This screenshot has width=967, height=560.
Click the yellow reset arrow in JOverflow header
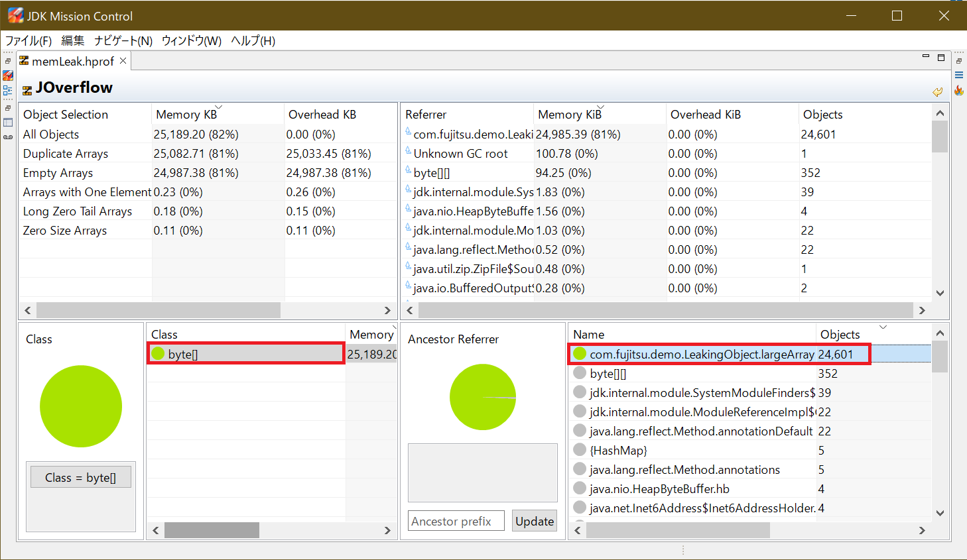[x=937, y=91]
